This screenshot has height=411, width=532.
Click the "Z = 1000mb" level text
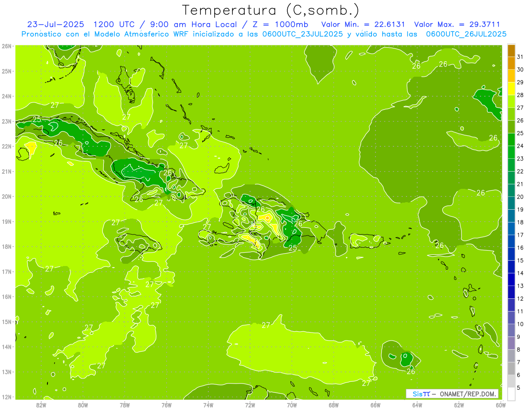pyautogui.click(x=280, y=24)
